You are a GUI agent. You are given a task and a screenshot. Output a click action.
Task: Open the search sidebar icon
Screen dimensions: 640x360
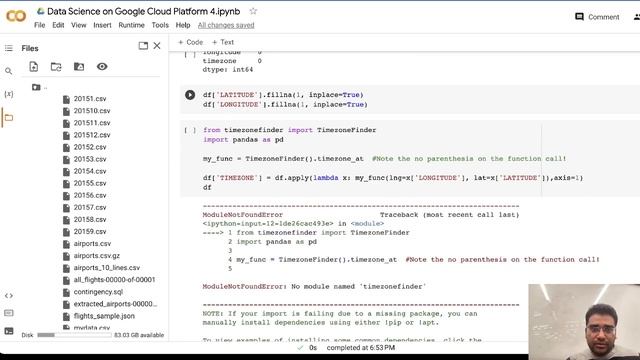(9, 71)
